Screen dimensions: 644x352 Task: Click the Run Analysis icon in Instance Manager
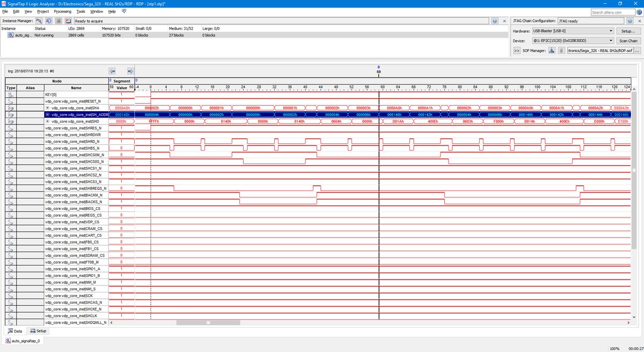(40, 21)
